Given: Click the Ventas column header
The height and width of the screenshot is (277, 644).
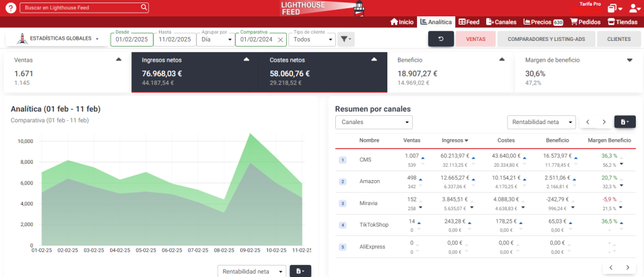Looking at the screenshot, I should 412,140.
